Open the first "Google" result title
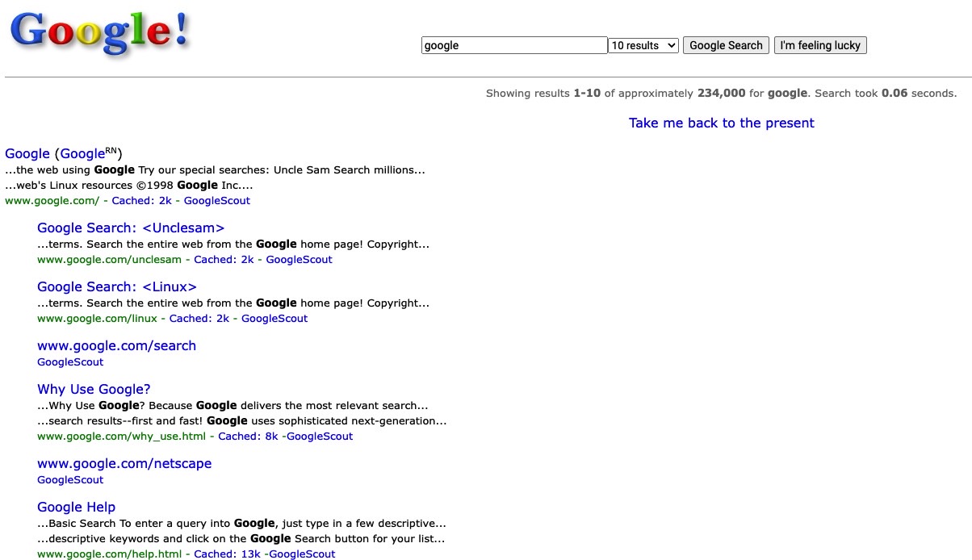Viewport: 972px width, 560px height. 27,153
